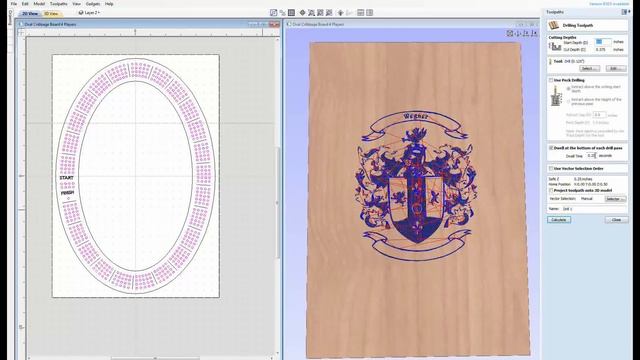This screenshot has width=640, height=360.
Task: Click the tile windows vertically icon
Action: (x=369, y=13)
